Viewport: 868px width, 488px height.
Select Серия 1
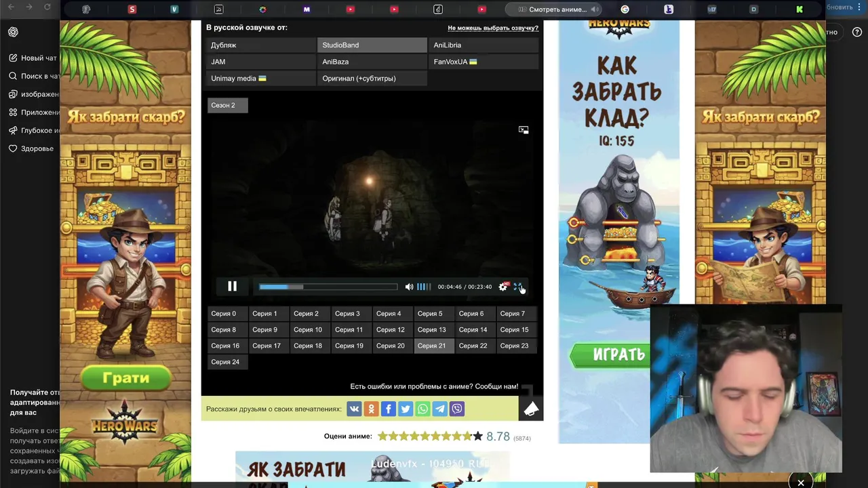click(268, 314)
